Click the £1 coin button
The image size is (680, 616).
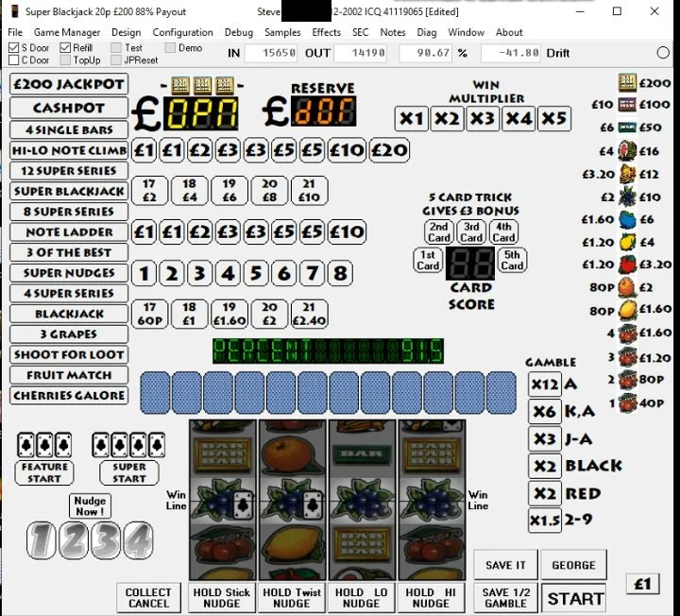[643, 584]
